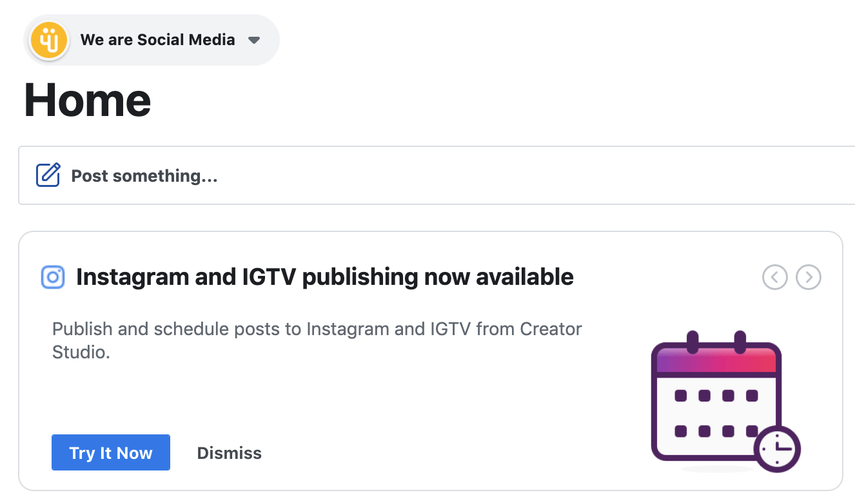Expand the caret arrow beside the page name
Image resolution: width=855 pixels, height=504 pixels.
tap(253, 40)
